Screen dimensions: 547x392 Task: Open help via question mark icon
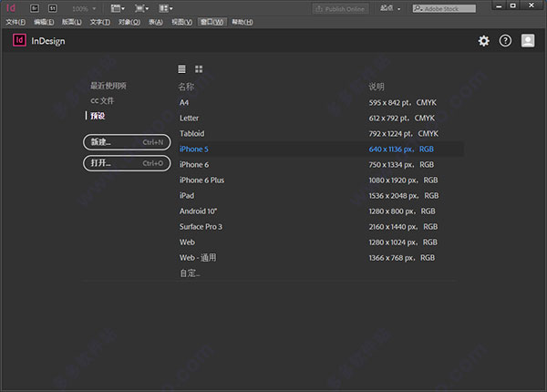coord(505,41)
